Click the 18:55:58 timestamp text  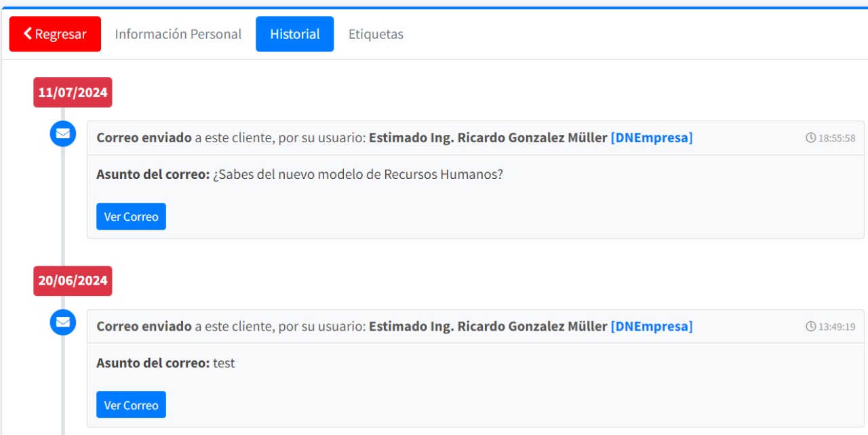click(x=837, y=138)
